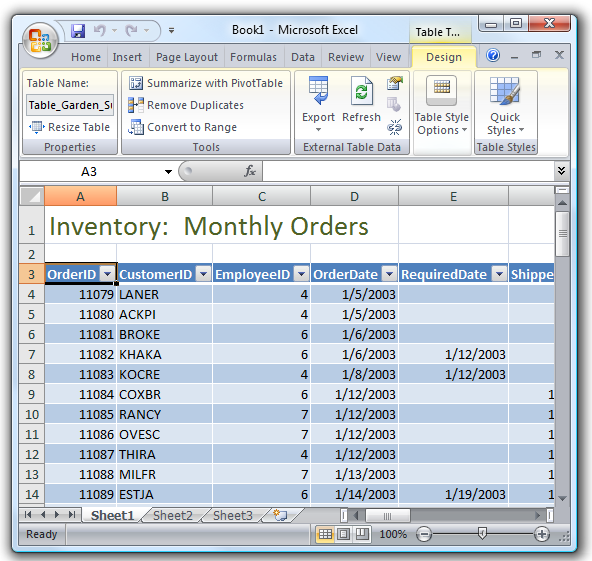592x561 pixels.
Task: Run Remove Duplicates on the table
Action: 186,105
